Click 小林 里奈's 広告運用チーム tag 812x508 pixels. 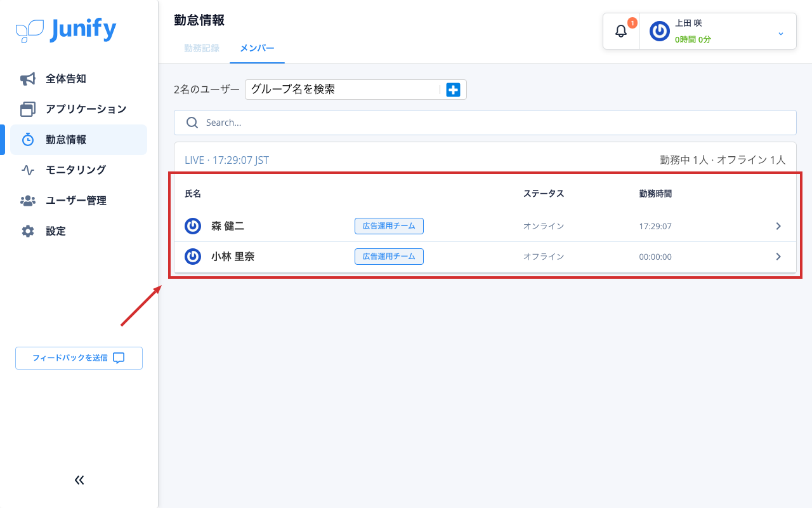coord(389,257)
